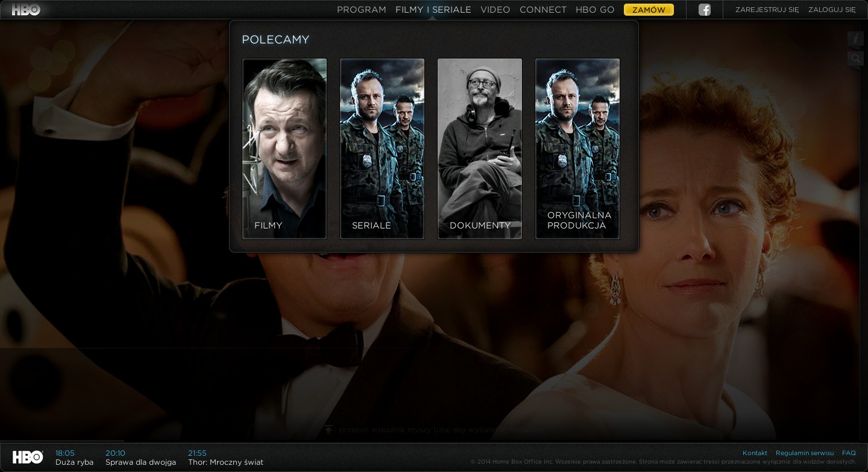Click the info icon on right edge
The width and height of the screenshot is (868, 472).
855,39
